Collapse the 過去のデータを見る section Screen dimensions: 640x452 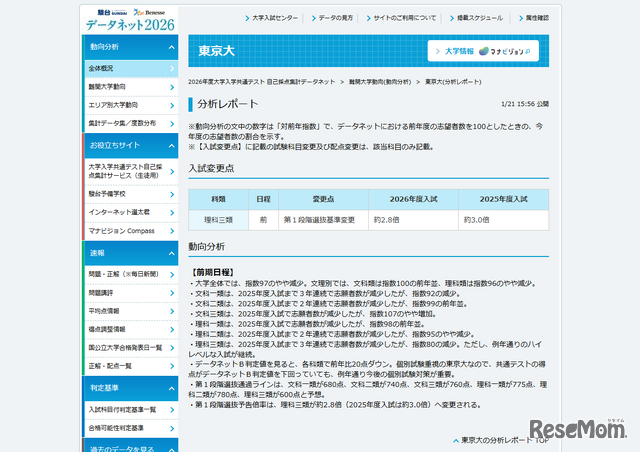(x=131, y=446)
